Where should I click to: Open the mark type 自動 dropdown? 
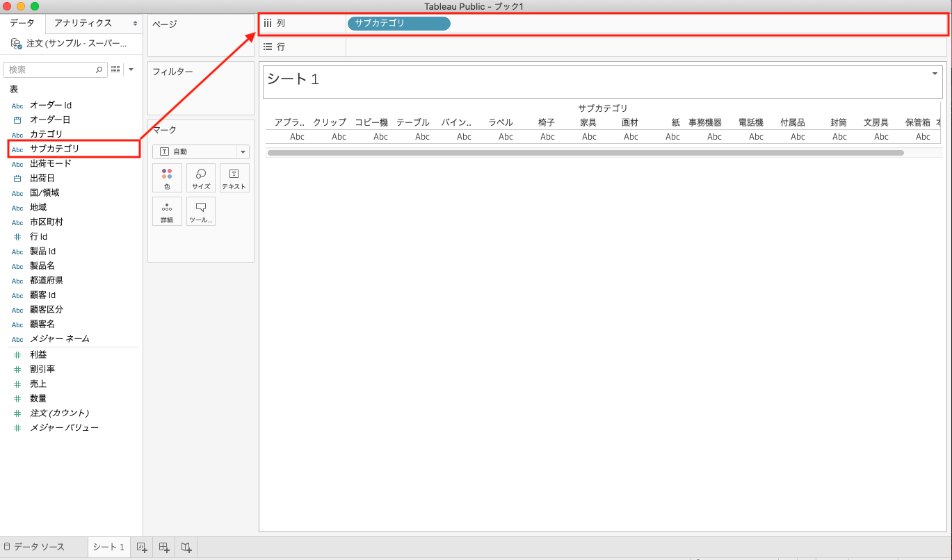201,151
